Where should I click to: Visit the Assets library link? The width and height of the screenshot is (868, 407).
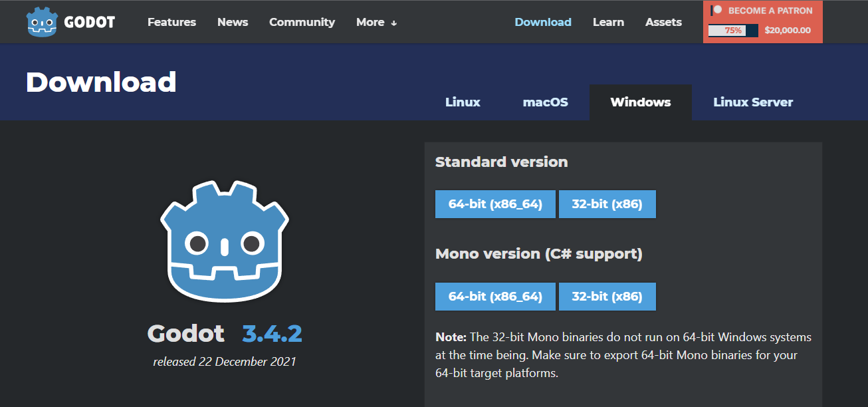663,22
